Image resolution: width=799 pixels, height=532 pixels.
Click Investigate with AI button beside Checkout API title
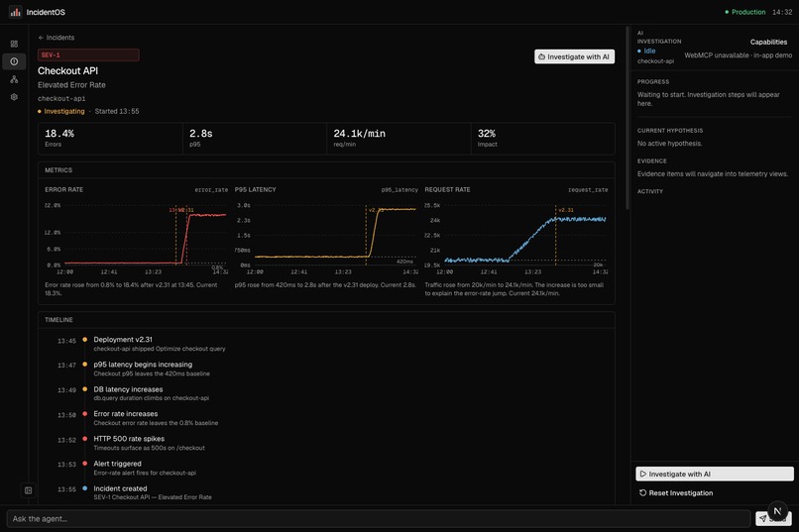574,56
